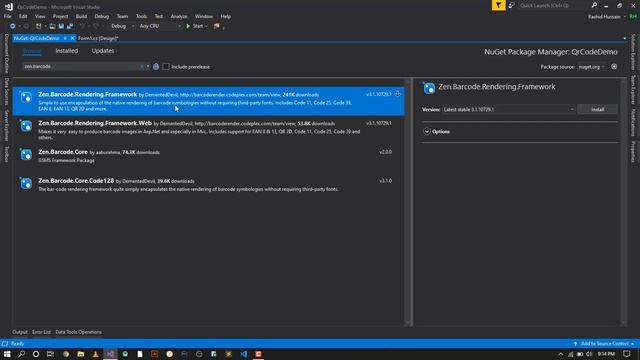Open the Data Tools Operations tab
Viewport: 640px width, 360px height.
(78, 332)
